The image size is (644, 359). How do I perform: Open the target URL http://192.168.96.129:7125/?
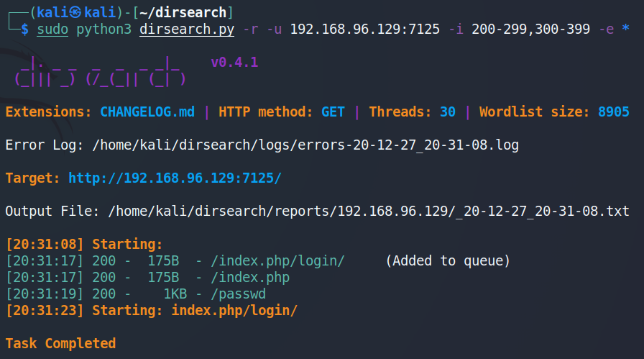click(175, 178)
